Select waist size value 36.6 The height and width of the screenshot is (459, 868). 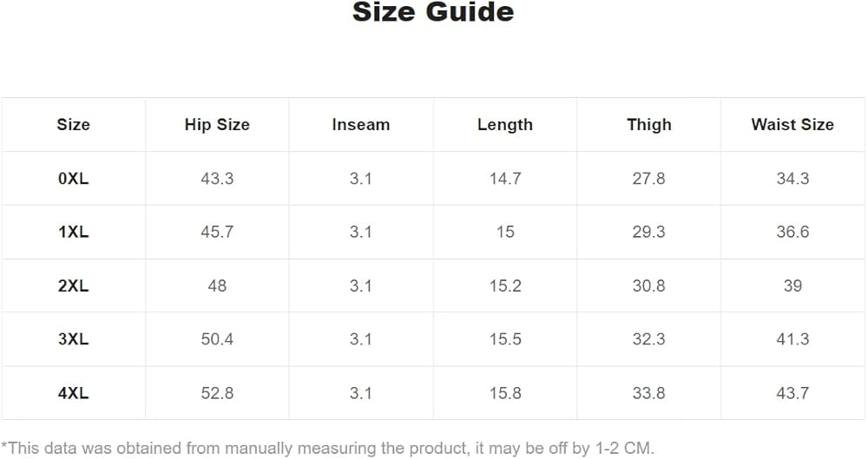coord(792,233)
